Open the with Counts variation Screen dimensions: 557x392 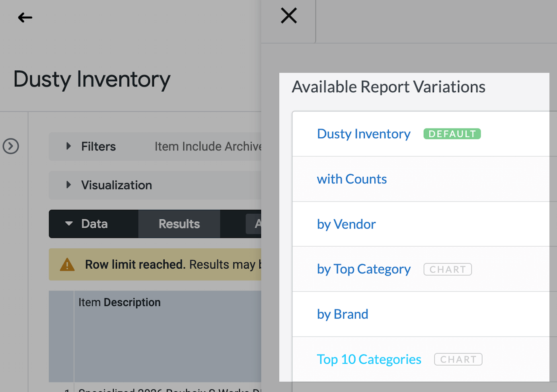352,179
